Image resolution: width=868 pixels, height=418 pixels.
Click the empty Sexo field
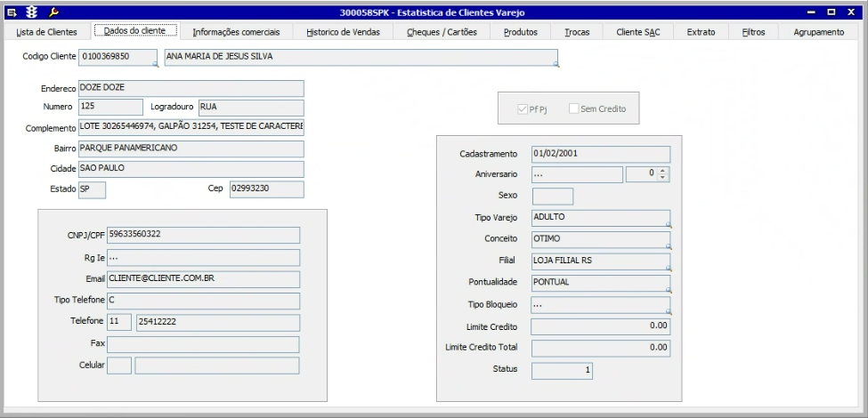click(x=553, y=197)
